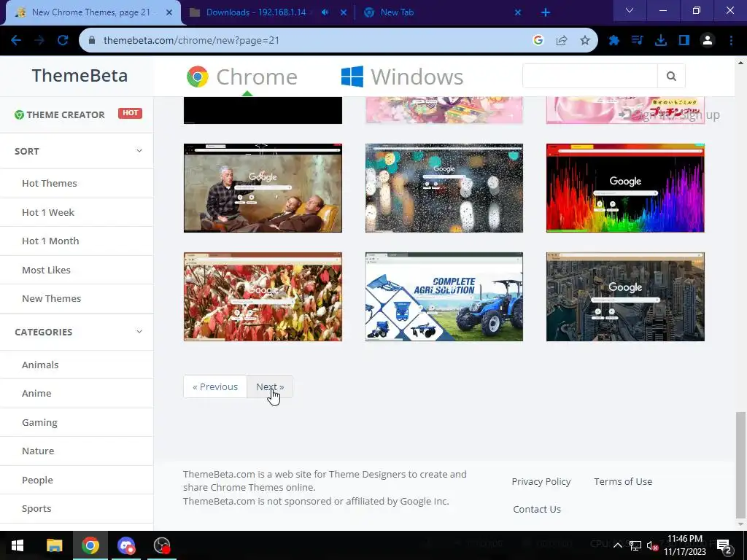Go back using the browser back arrow
This screenshot has width=747, height=560.
(x=16, y=41)
